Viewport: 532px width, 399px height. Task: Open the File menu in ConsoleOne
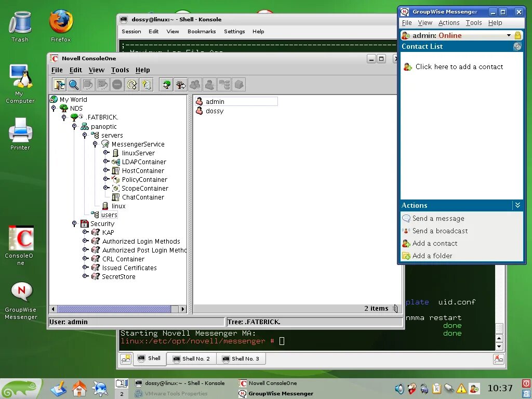tap(57, 70)
